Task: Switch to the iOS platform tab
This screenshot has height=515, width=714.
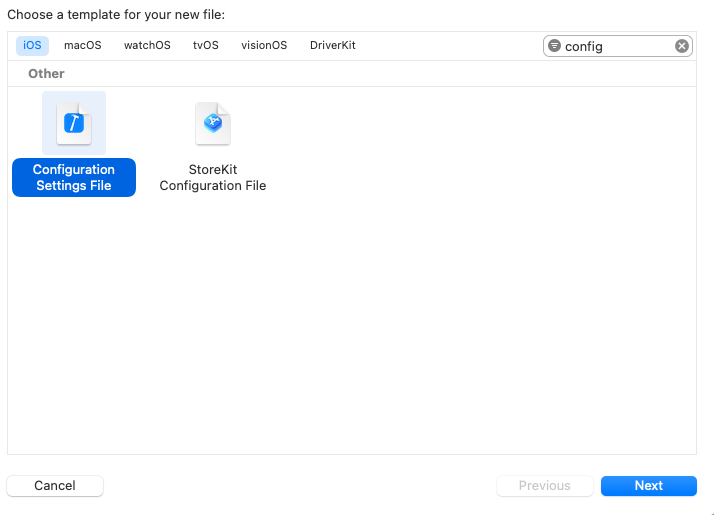Action: click(32, 46)
